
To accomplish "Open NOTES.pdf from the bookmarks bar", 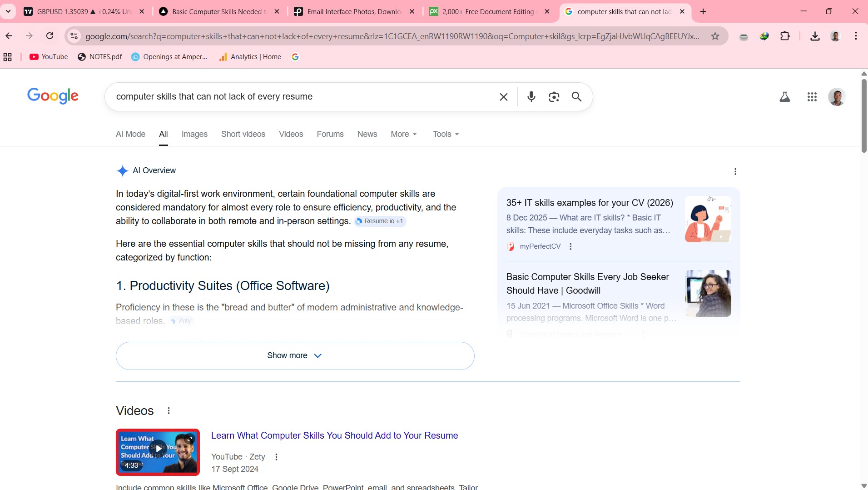I will point(100,57).
